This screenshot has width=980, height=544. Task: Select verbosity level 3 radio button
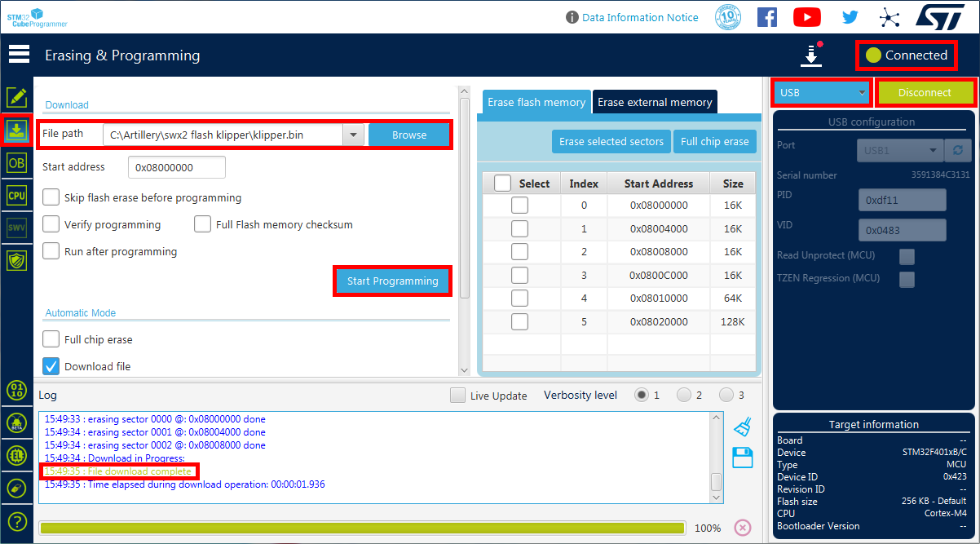pyautogui.click(x=726, y=396)
